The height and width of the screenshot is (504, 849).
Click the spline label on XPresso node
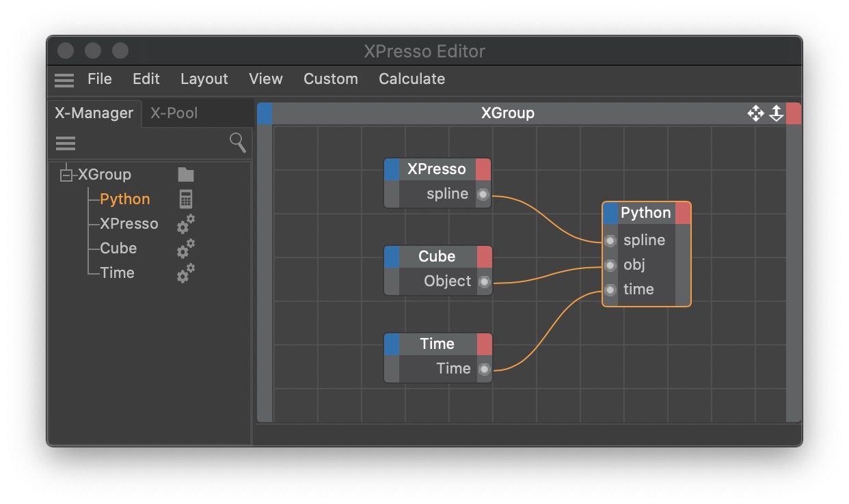click(448, 194)
